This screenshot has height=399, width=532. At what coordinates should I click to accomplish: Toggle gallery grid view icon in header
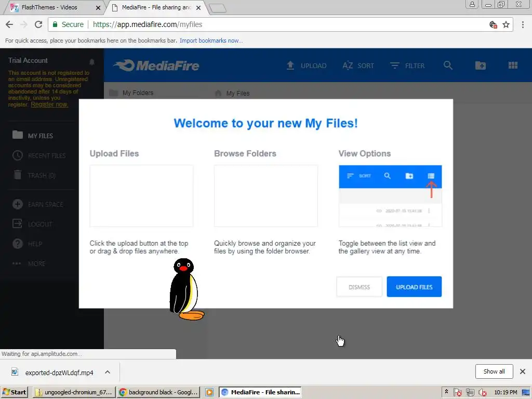(513, 65)
